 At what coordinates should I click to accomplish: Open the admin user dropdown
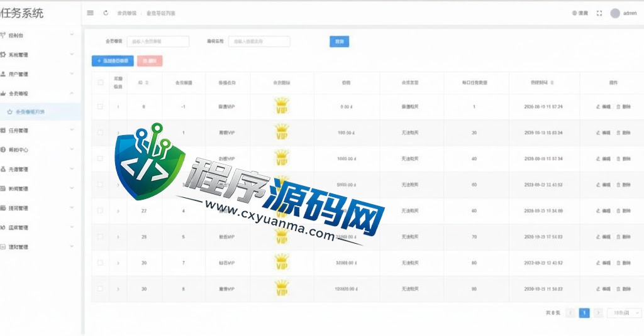623,13
